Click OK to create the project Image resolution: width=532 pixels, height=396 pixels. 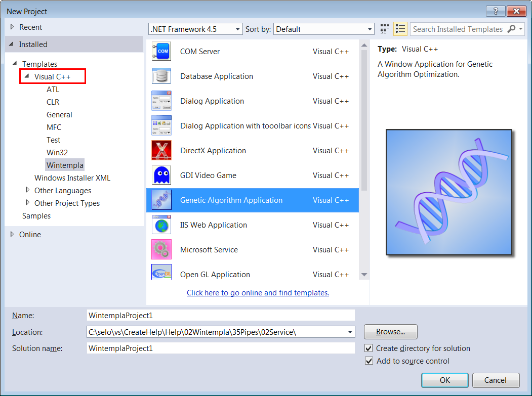click(445, 380)
